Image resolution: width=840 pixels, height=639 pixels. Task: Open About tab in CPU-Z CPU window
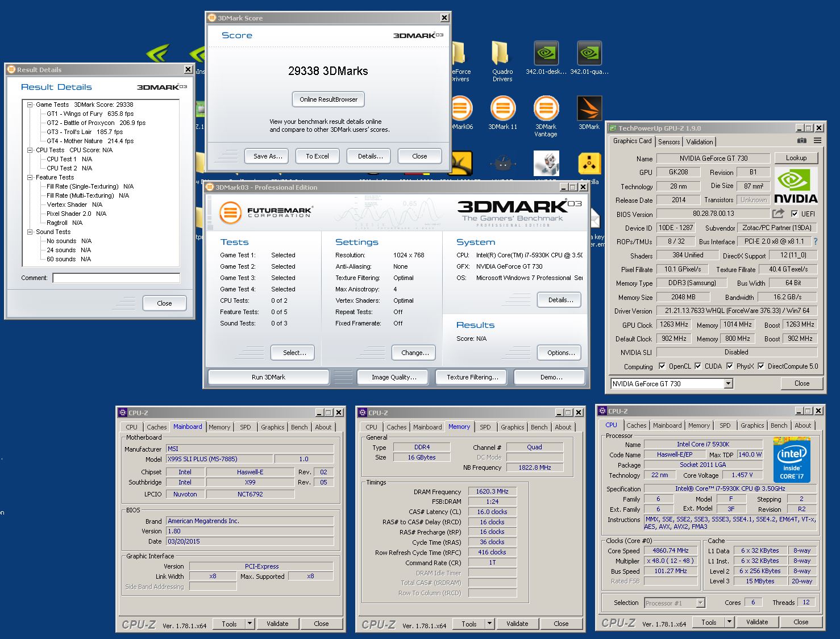[802, 425]
